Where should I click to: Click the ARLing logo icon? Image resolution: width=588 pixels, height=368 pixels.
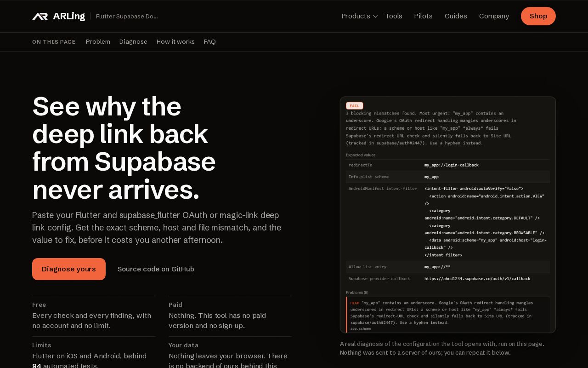[x=40, y=16]
